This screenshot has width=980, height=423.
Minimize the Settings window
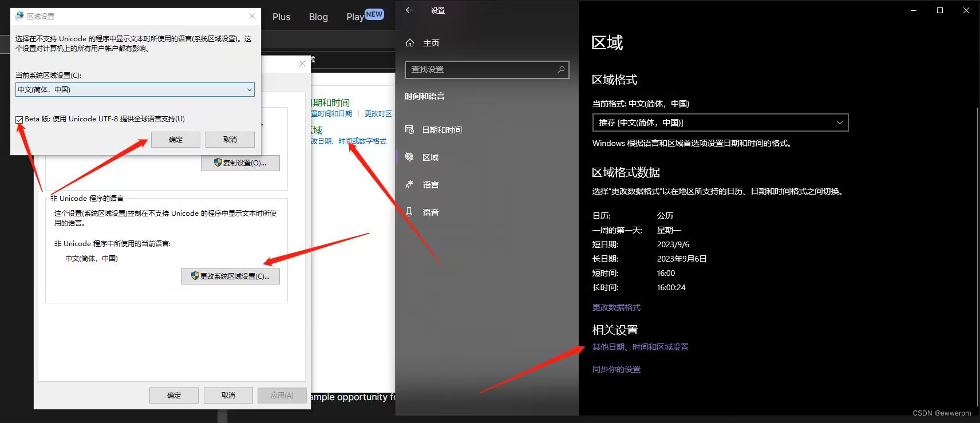(x=914, y=10)
